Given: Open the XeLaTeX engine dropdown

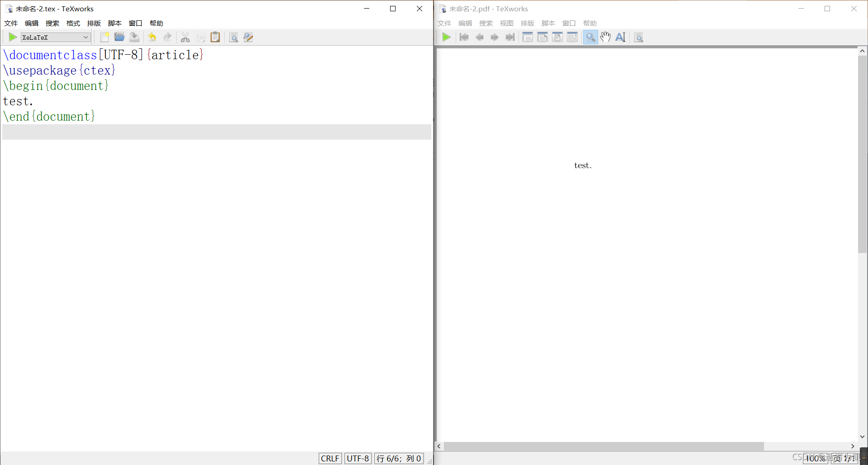Looking at the screenshot, I should (56, 38).
